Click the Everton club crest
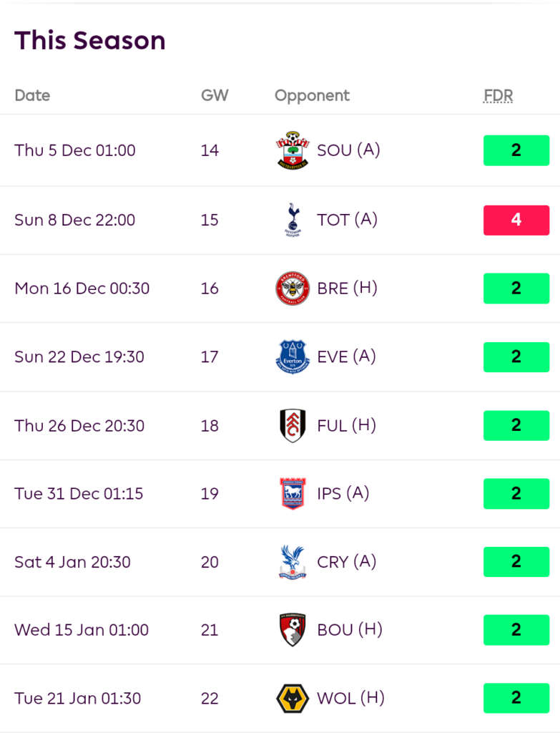The image size is (560, 733). click(x=293, y=356)
